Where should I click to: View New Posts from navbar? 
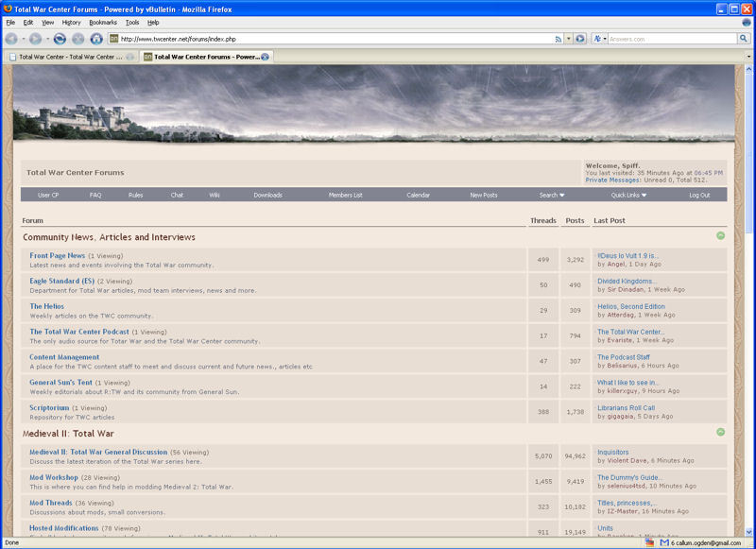484,196
